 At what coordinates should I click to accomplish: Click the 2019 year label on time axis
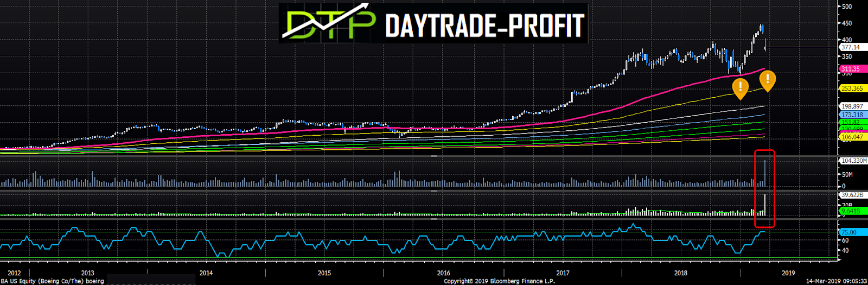click(788, 273)
